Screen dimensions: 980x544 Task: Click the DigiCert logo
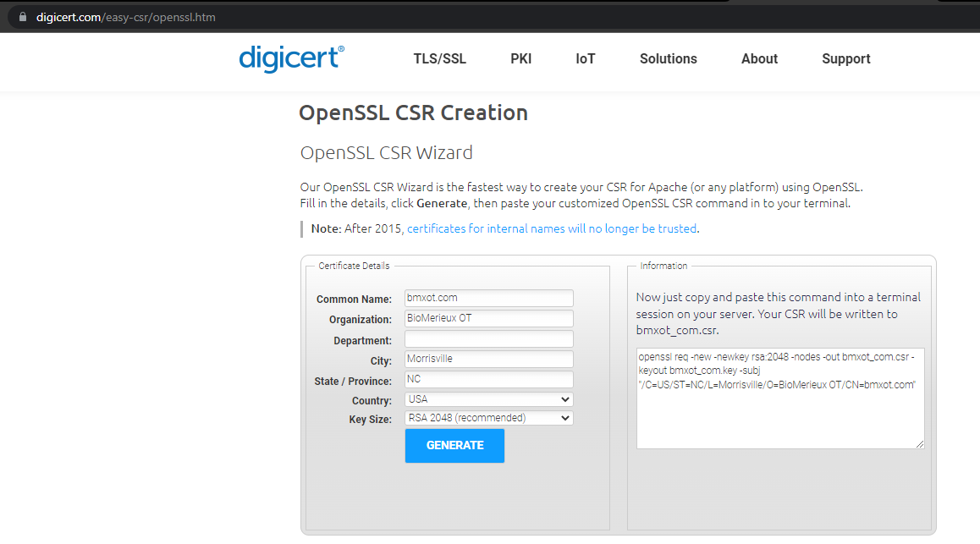(291, 58)
